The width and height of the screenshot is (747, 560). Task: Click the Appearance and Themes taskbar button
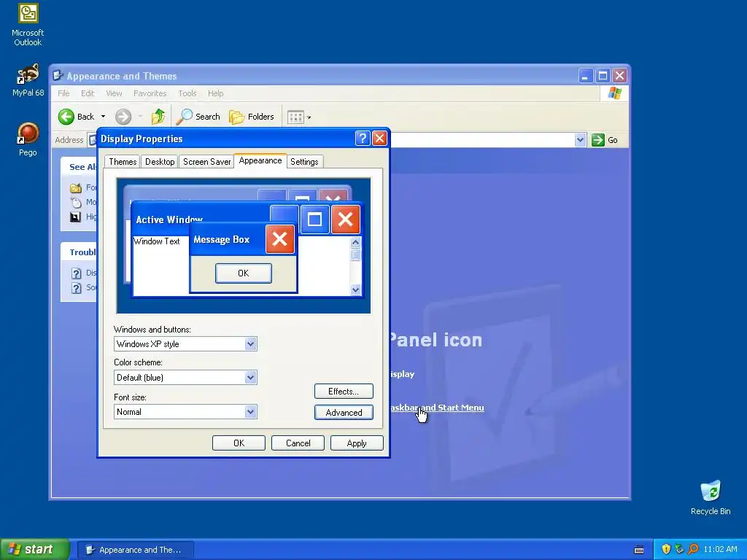[135, 550]
